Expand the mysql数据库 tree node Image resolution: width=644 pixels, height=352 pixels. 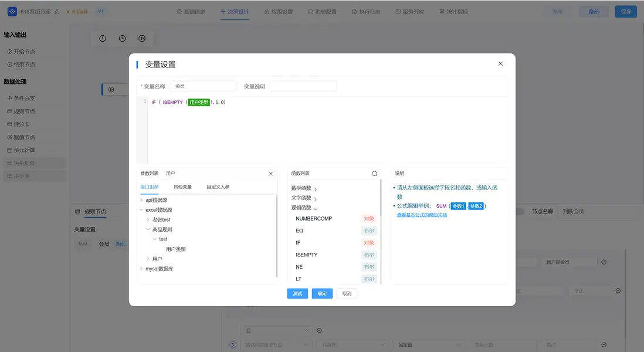click(x=141, y=269)
